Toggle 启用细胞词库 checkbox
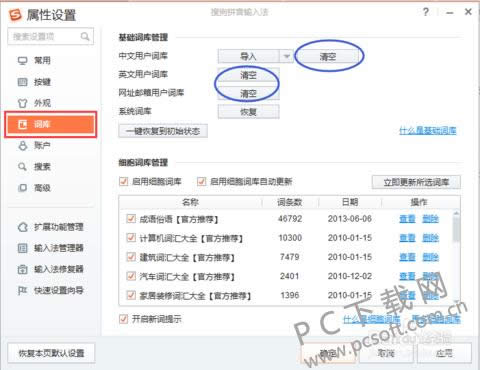480x370 pixels. (x=124, y=182)
